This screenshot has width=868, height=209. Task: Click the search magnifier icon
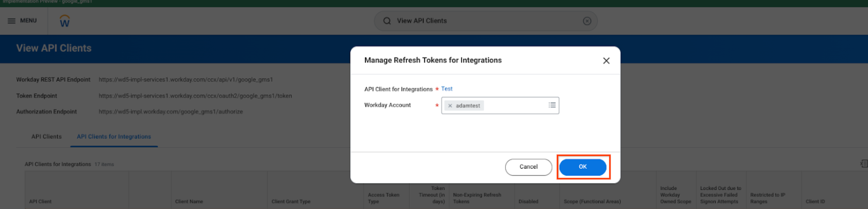click(386, 21)
